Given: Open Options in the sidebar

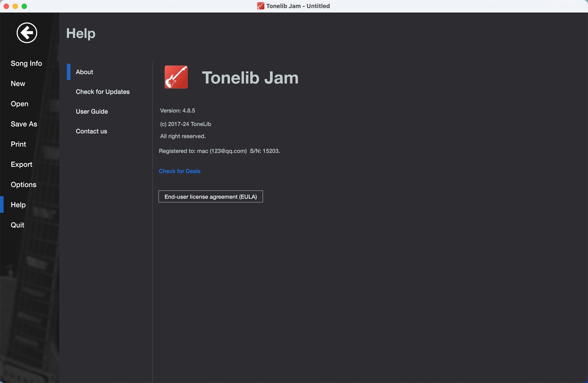Looking at the screenshot, I should [24, 185].
